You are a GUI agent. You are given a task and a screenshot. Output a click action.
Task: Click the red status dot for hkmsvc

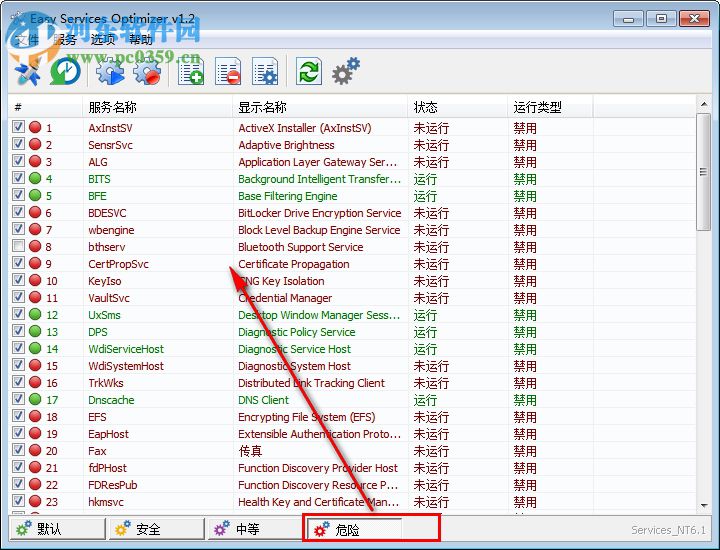pos(35,501)
